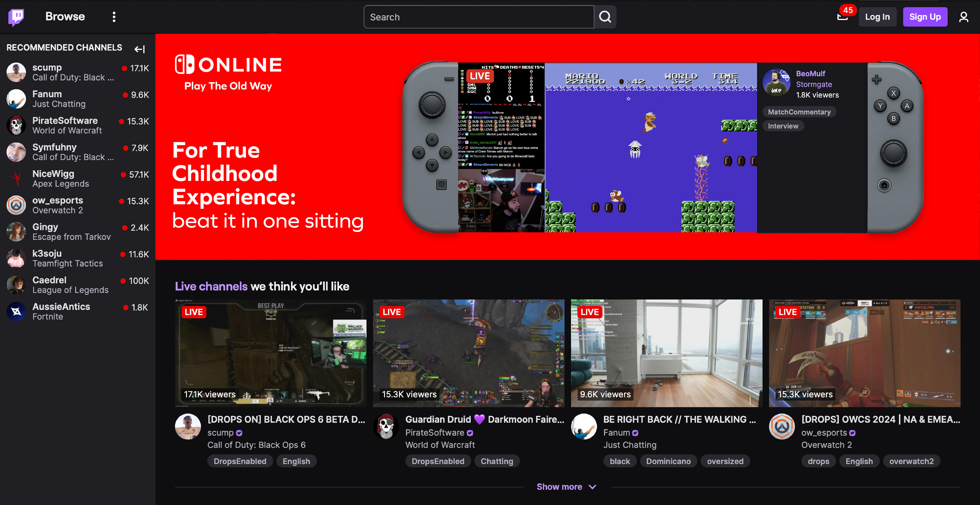Open the Browse tab
This screenshot has width=980, height=505.
(65, 17)
